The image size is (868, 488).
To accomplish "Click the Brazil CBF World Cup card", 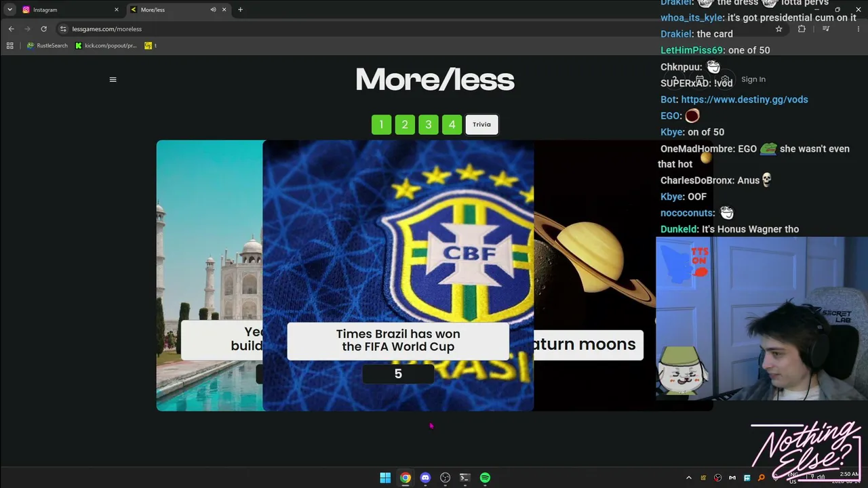I will point(398,275).
